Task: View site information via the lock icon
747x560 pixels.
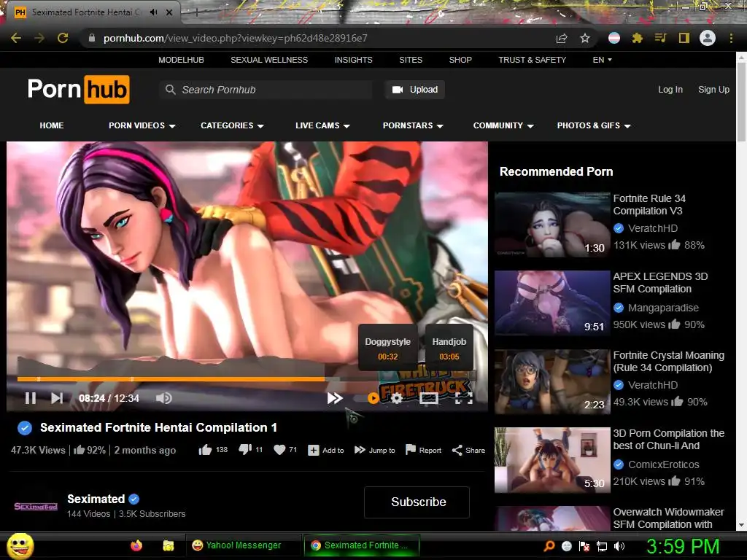Action: tap(92, 38)
